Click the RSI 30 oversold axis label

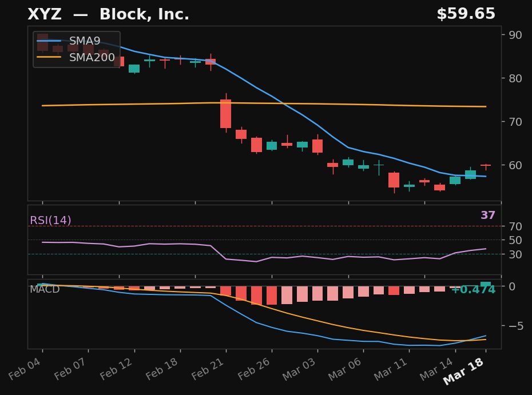[515, 254]
